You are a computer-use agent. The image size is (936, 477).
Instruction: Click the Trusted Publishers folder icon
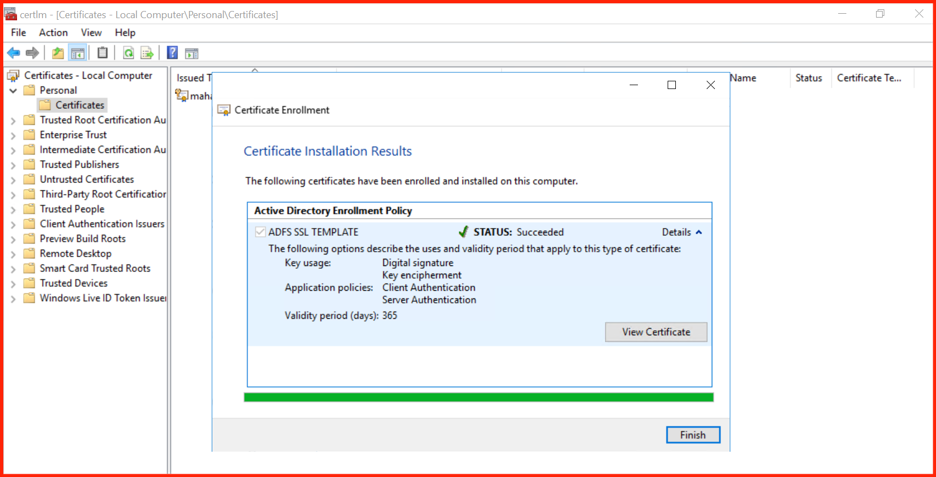[29, 165]
